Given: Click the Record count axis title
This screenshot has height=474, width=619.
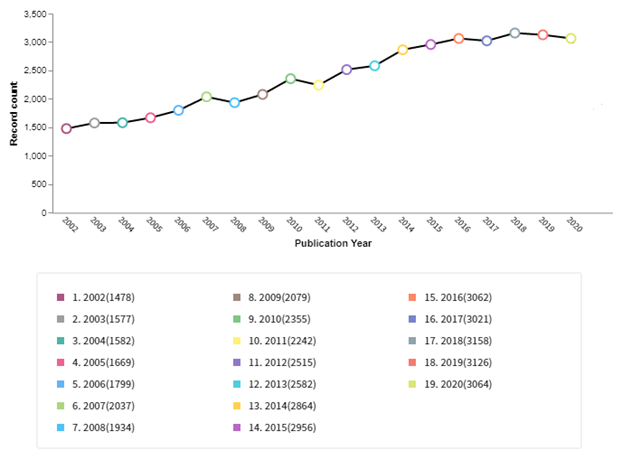Looking at the screenshot, I should tap(14, 113).
